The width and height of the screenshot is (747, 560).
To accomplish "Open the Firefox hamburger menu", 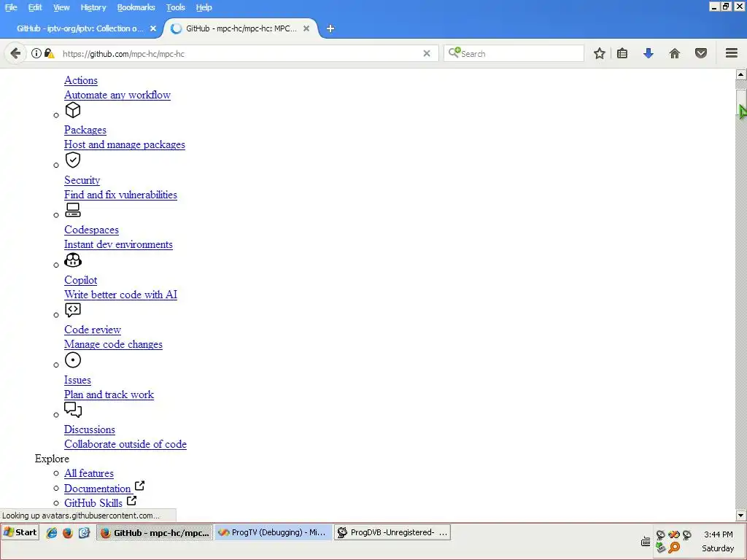I will [x=732, y=52].
